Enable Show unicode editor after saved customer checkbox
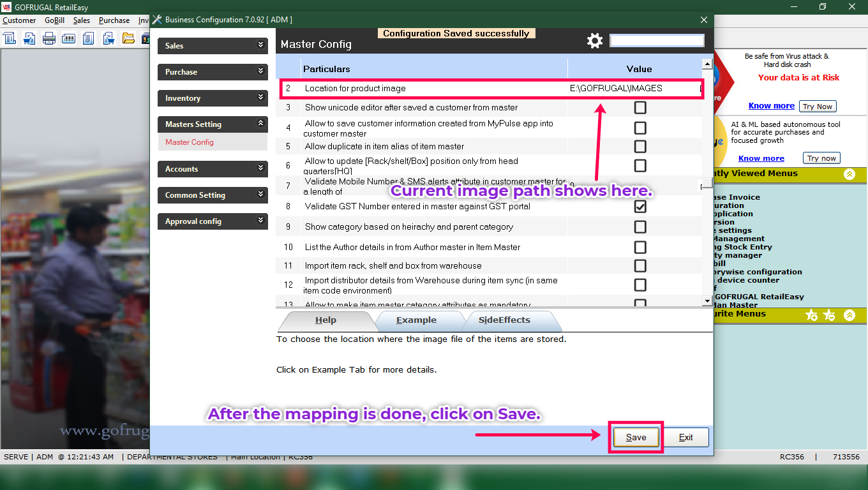868x490 pixels. coord(640,108)
